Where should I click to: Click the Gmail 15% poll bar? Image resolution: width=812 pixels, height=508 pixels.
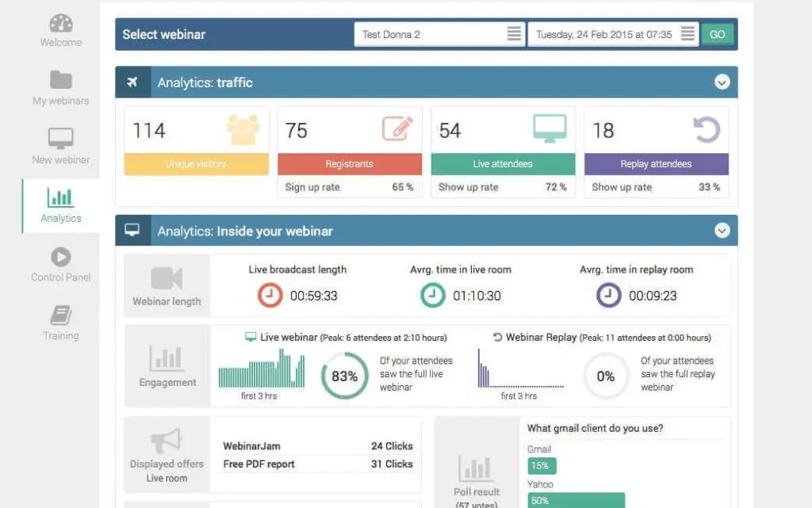tap(542, 465)
